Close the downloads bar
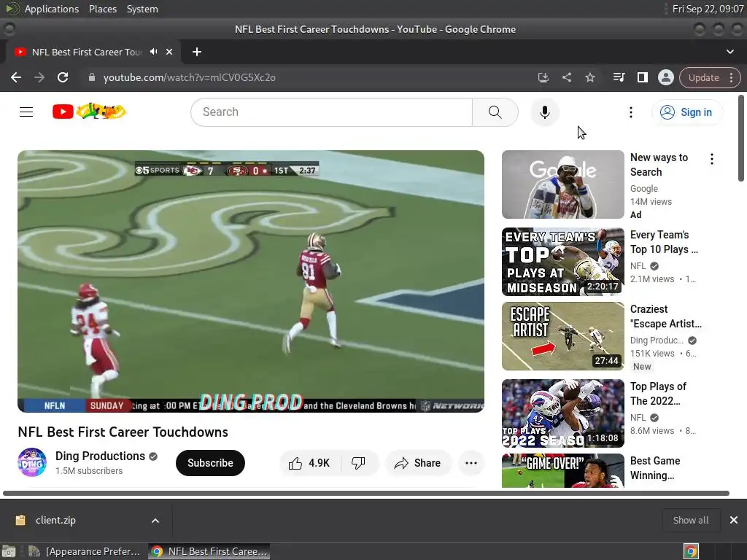 (x=734, y=520)
